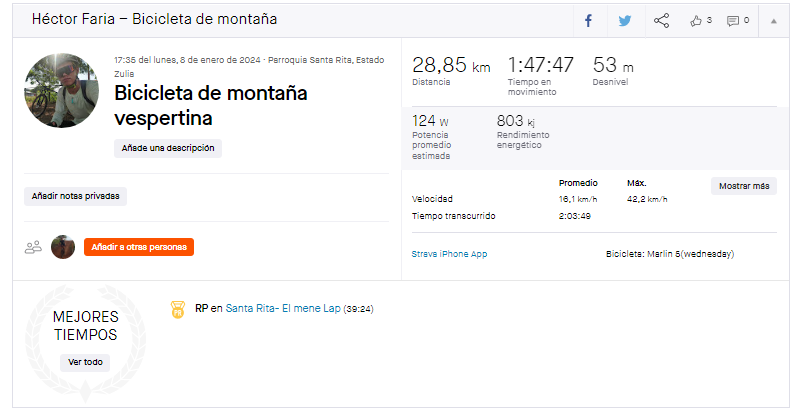The width and height of the screenshot is (795, 418).
Task: Click the group people icon
Action: [x=33, y=248]
